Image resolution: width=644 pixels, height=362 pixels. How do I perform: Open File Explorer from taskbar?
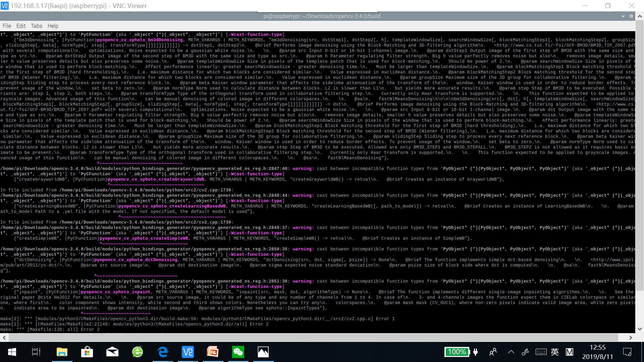click(x=62, y=352)
